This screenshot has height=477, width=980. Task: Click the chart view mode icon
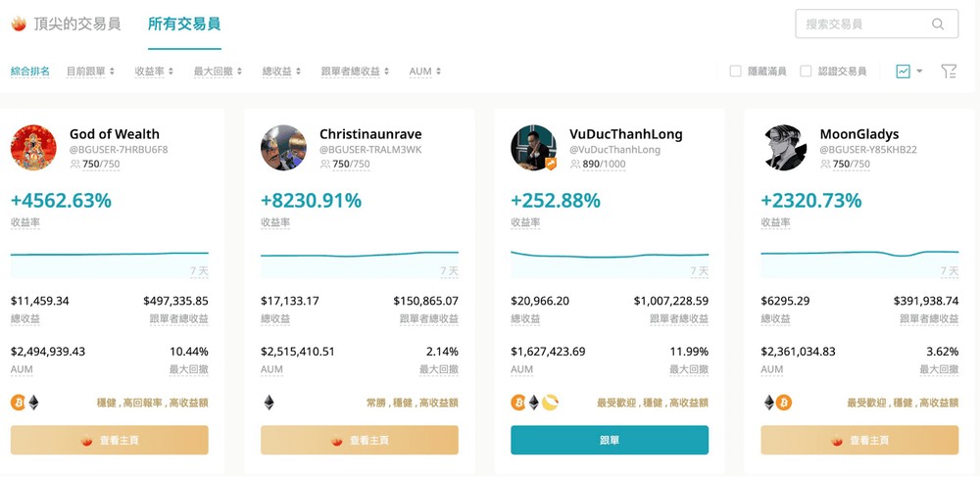[904, 72]
